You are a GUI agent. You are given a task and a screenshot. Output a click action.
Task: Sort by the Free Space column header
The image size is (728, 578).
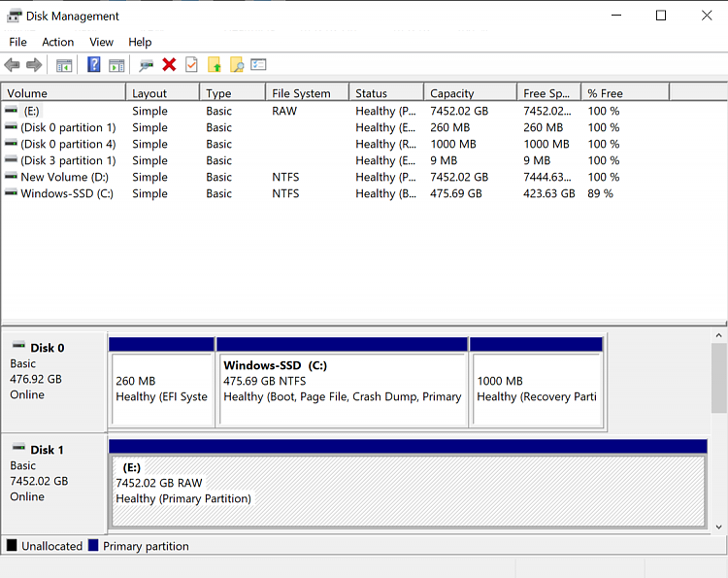tap(549, 93)
